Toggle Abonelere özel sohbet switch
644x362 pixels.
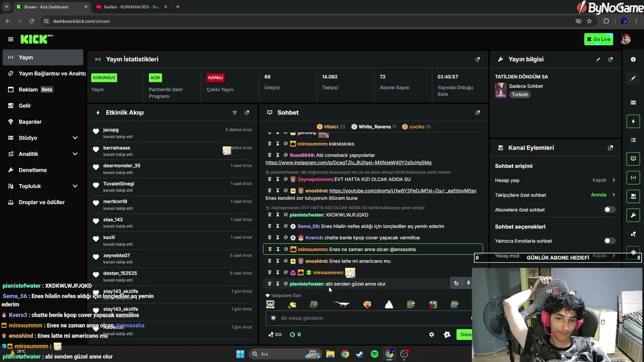(x=609, y=210)
